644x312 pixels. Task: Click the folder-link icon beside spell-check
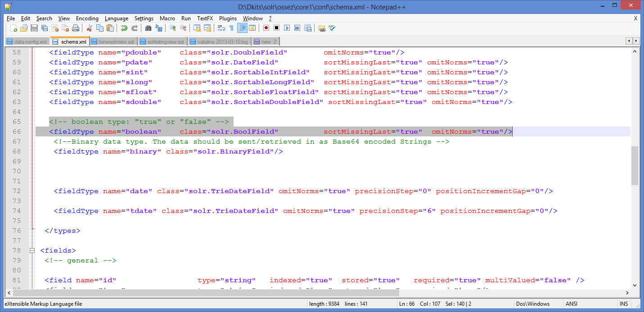click(x=321, y=28)
